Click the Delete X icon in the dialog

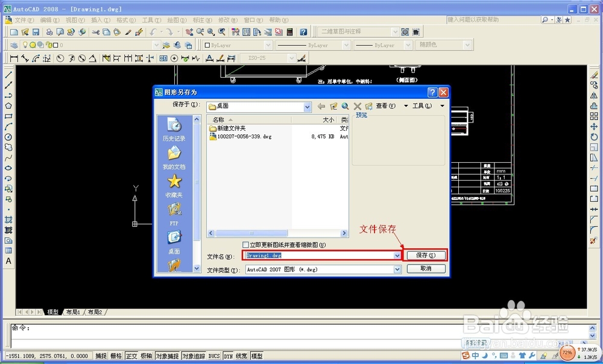pos(357,106)
